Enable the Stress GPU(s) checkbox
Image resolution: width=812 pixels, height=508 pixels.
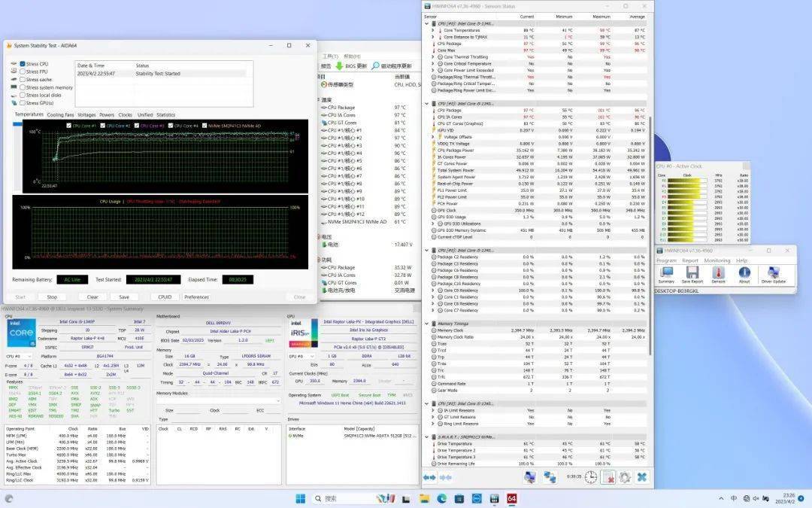(x=23, y=103)
